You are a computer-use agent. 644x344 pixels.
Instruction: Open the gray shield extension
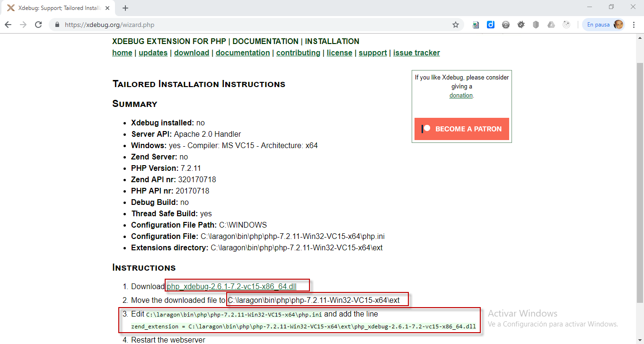(x=536, y=25)
